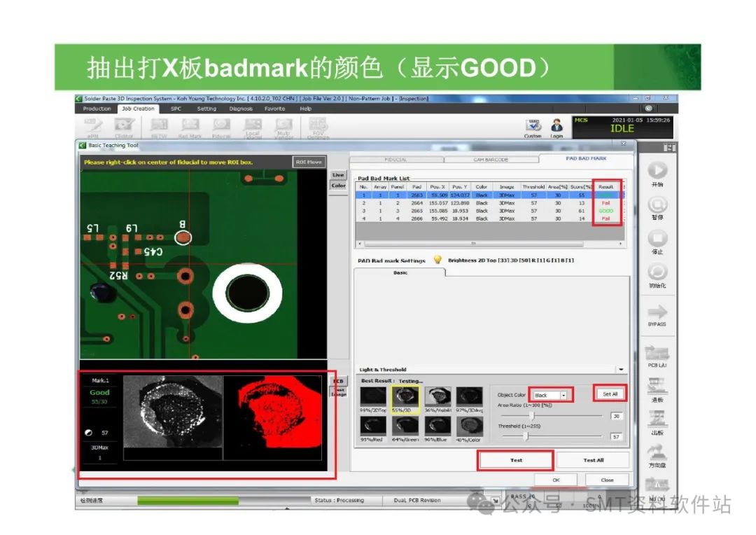The width and height of the screenshot is (756, 535).
Task: Collapse the Light & Threshold section arrow
Action: tap(621, 370)
